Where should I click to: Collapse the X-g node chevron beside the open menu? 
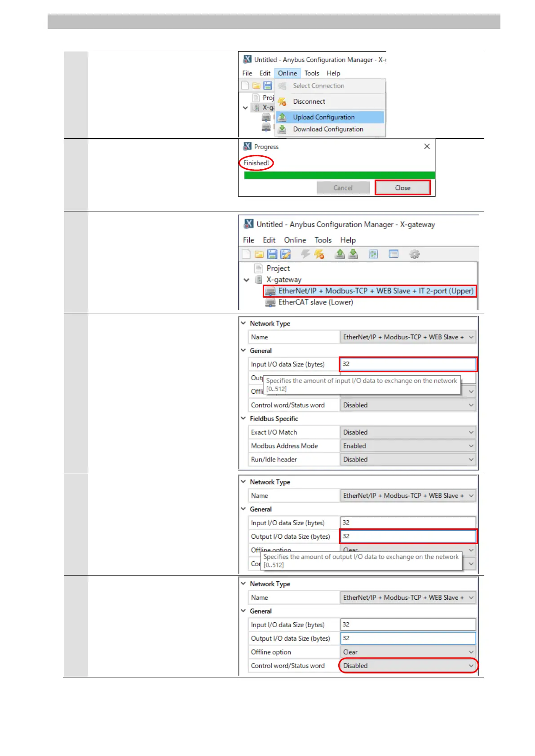245,108
